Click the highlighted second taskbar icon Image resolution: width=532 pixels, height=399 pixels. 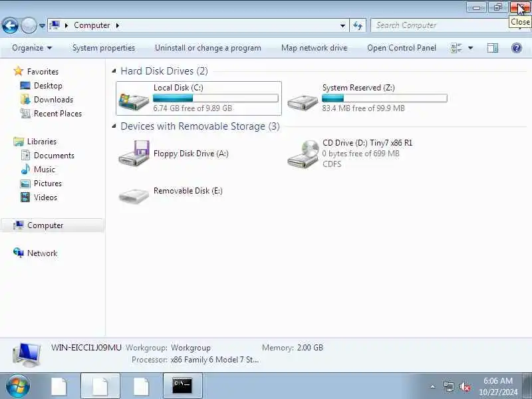tap(100, 386)
